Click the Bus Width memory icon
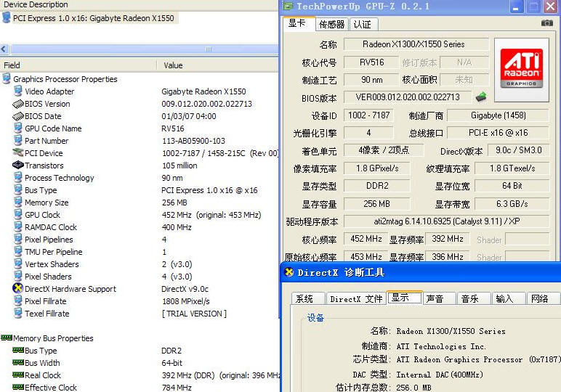This screenshot has height=392, width=561. 18,362
